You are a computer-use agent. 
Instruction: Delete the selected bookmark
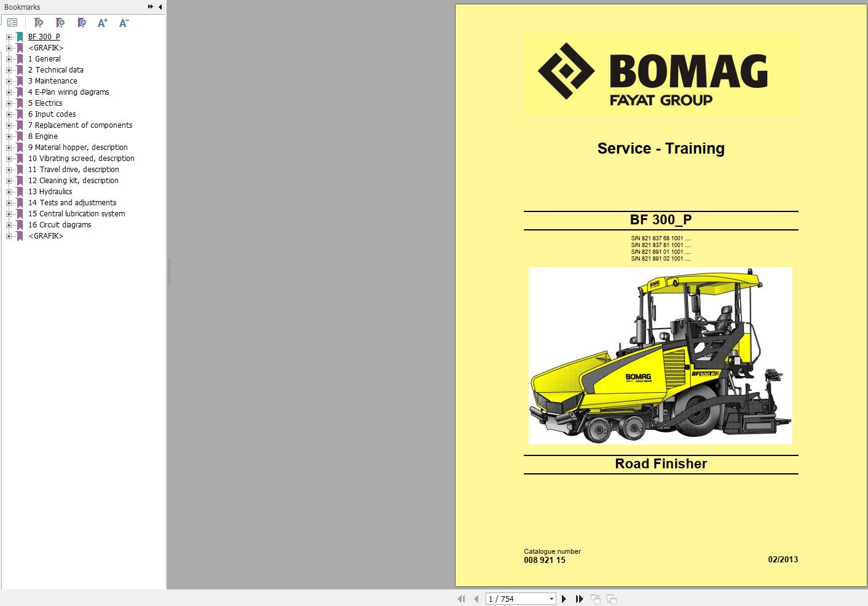(x=38, y=22)
